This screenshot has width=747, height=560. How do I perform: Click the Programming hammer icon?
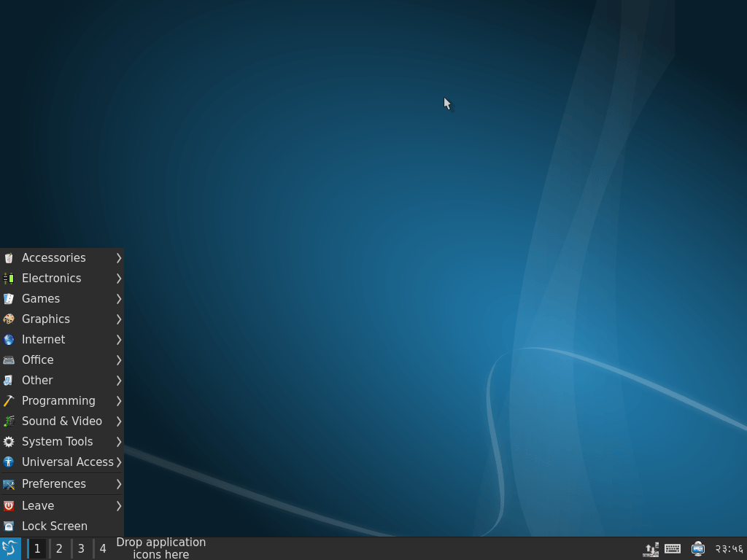point(9,402)
